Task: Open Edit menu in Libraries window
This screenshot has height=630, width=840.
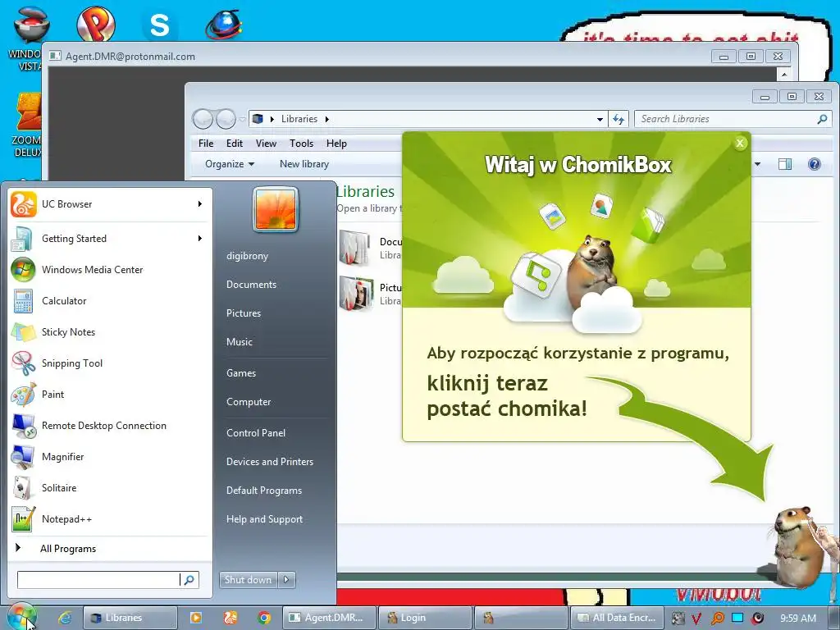Action: [234, 144]
